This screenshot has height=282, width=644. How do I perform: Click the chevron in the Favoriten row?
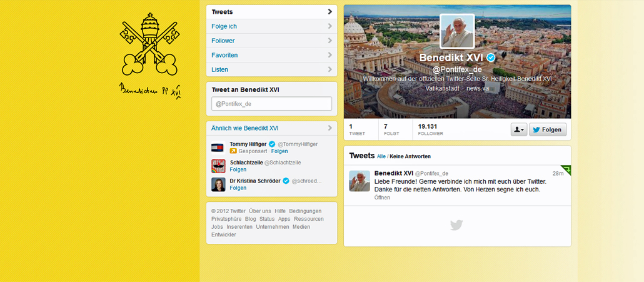pyautogui.click(x=330, y=55)
